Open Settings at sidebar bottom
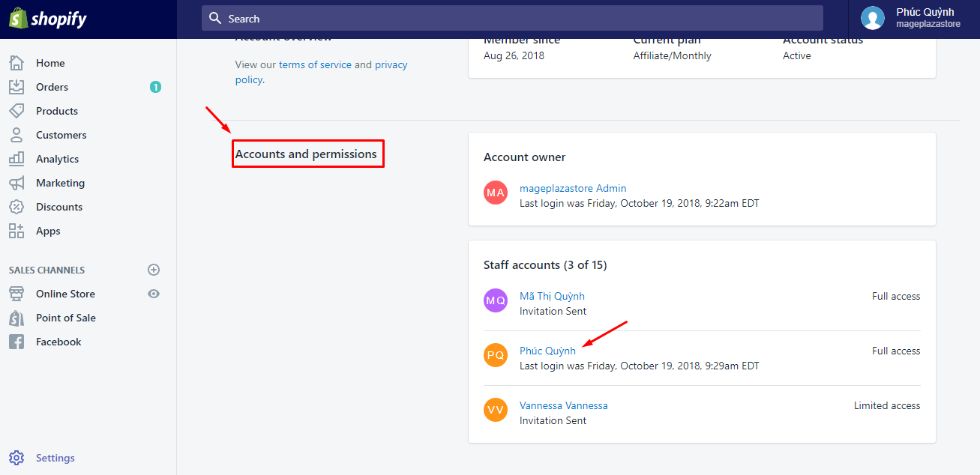Viewport: 980px width, 475px height. tap(55, 458)
